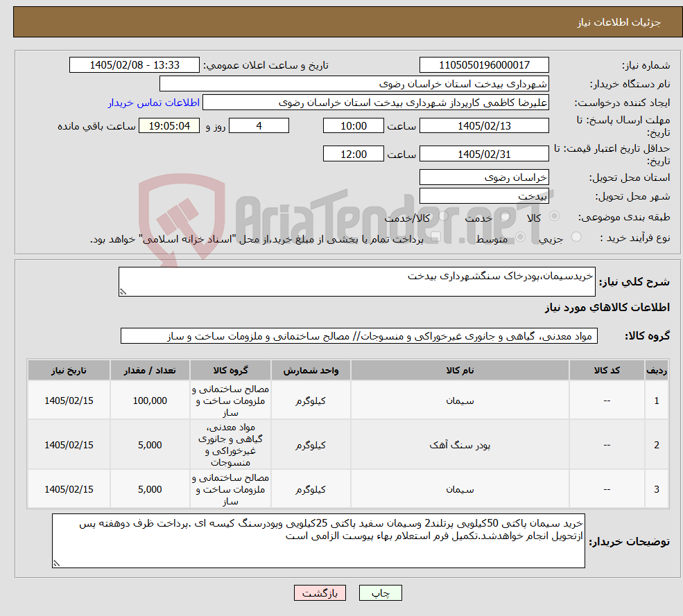Screen dimensions: 683x616
Task: Select the خدمت radio button
Action: (505, 216)
